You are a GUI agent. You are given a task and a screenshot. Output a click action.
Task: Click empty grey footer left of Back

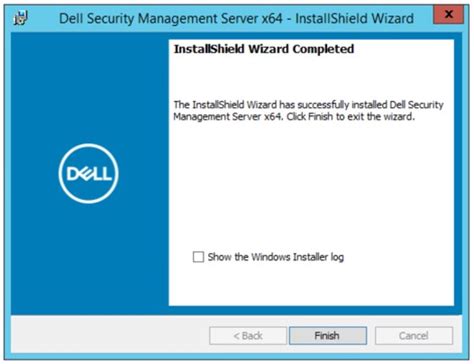pyautogui.click(x=110, y=335)
